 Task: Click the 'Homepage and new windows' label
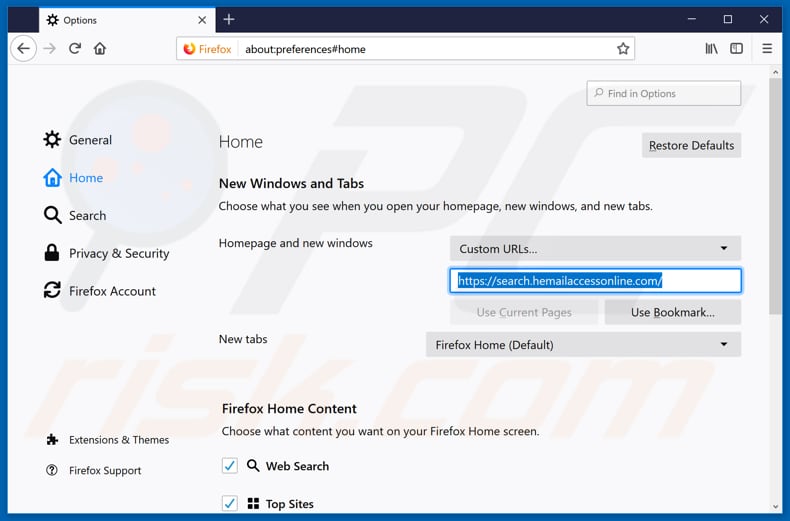pos(296,243)
